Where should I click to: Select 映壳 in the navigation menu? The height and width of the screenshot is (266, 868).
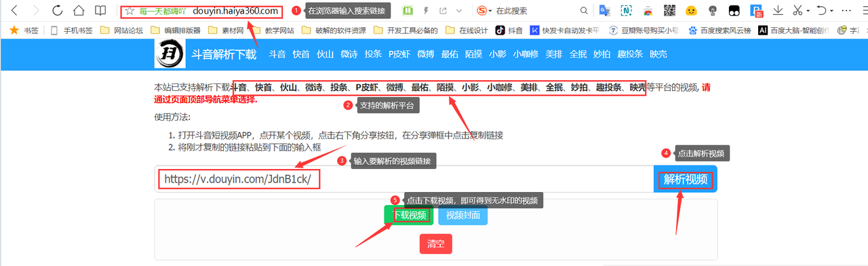[658, 54]
